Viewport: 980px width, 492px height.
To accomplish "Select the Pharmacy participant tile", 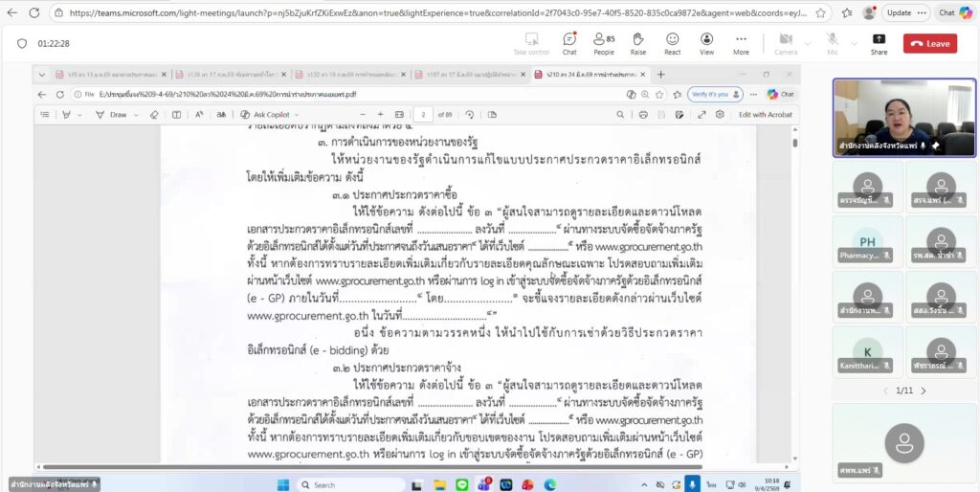I will 867,242.
